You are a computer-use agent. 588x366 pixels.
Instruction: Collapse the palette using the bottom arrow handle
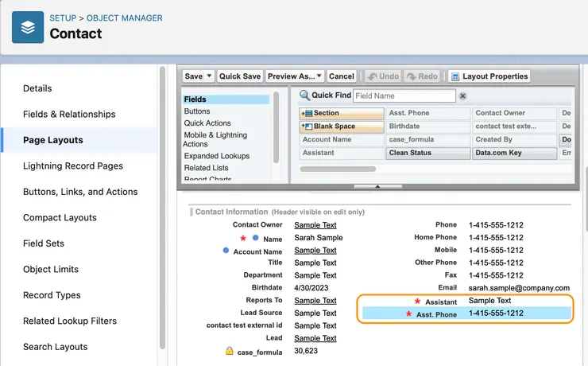tap(377, 186)
